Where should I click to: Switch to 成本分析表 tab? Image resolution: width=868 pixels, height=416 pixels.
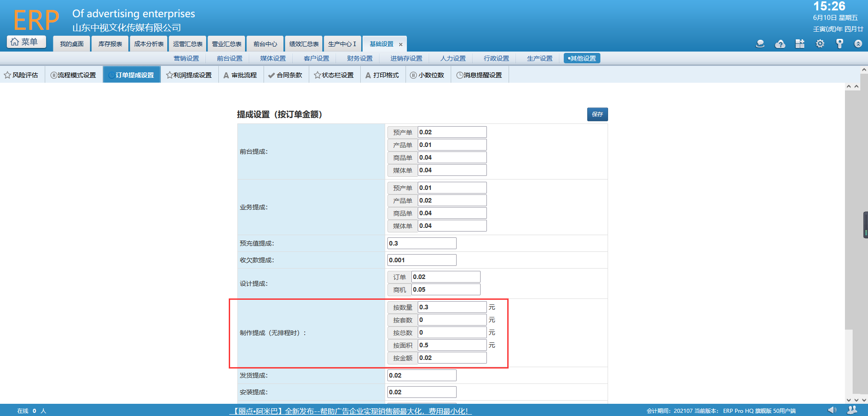[149, 44]
